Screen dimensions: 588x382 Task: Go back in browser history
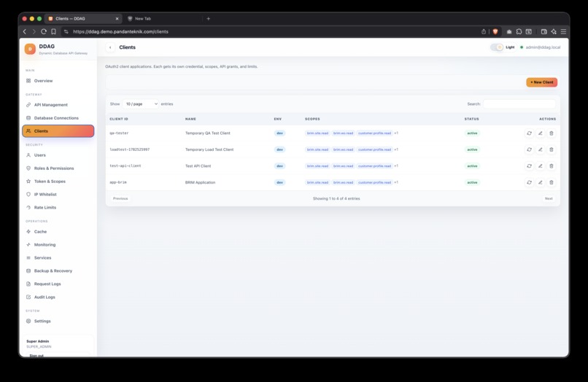[25, 31]
